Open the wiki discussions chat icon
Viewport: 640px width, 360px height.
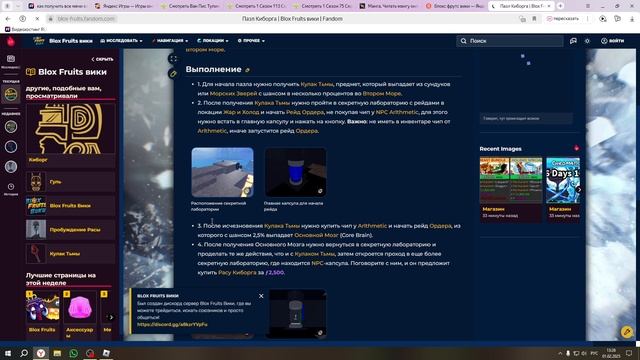573,41
